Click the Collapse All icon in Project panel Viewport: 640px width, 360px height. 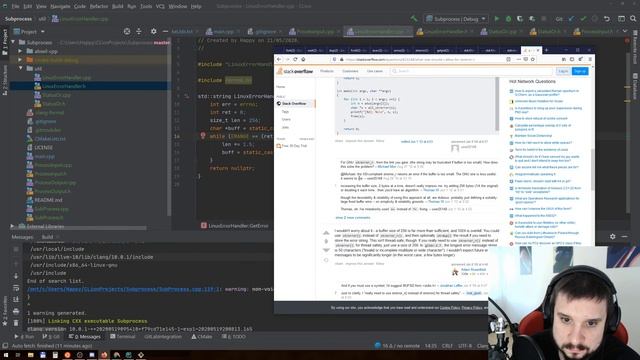coord(139,31)
